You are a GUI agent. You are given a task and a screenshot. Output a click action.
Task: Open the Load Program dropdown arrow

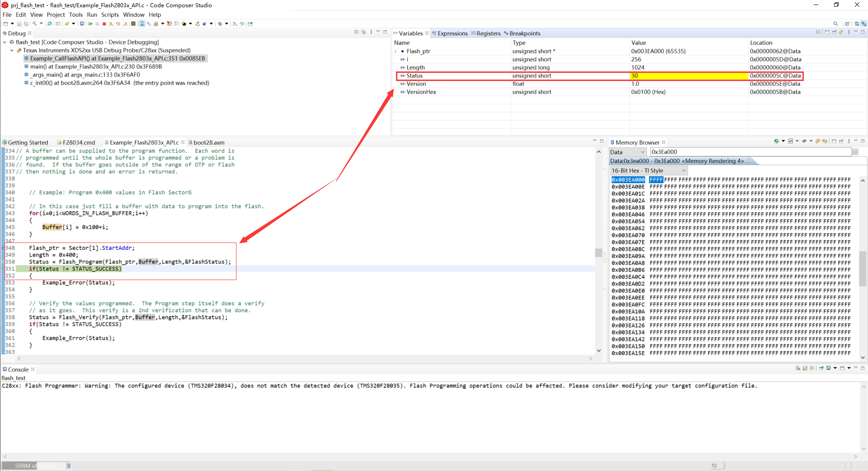[x=162, y=24]
